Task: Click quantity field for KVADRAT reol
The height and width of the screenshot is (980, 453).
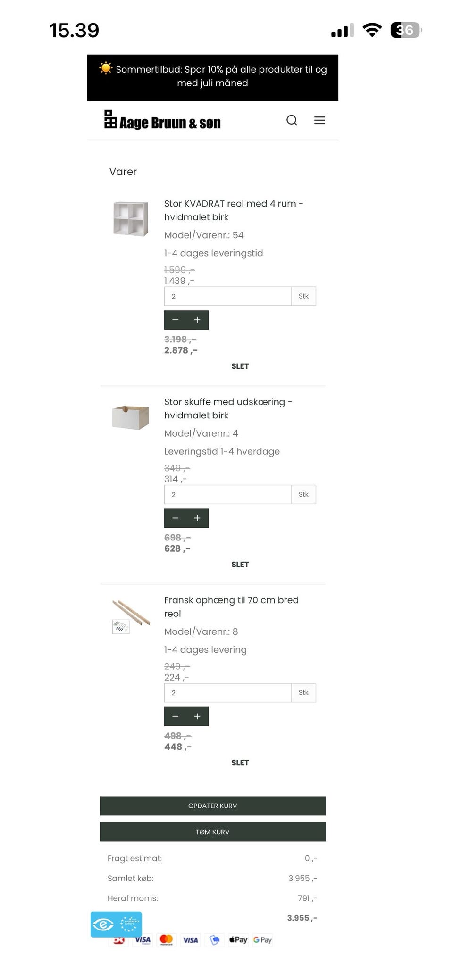Action: coord(228,296)
